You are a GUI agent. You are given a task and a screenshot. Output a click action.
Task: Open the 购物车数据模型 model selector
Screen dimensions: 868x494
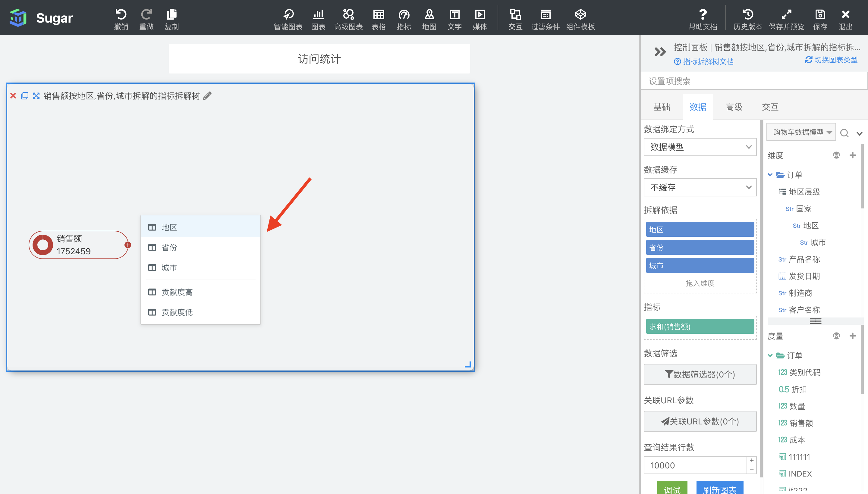click(x=801, y=132)
